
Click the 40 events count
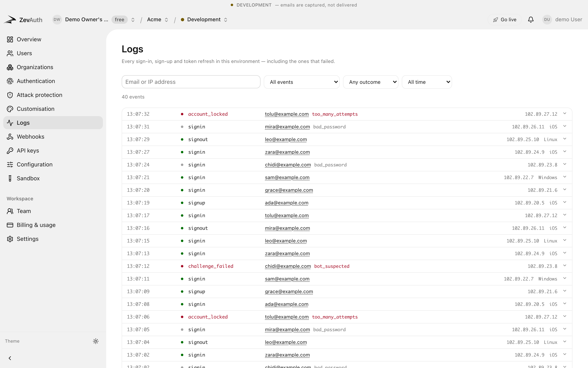(x=133, y=97)
